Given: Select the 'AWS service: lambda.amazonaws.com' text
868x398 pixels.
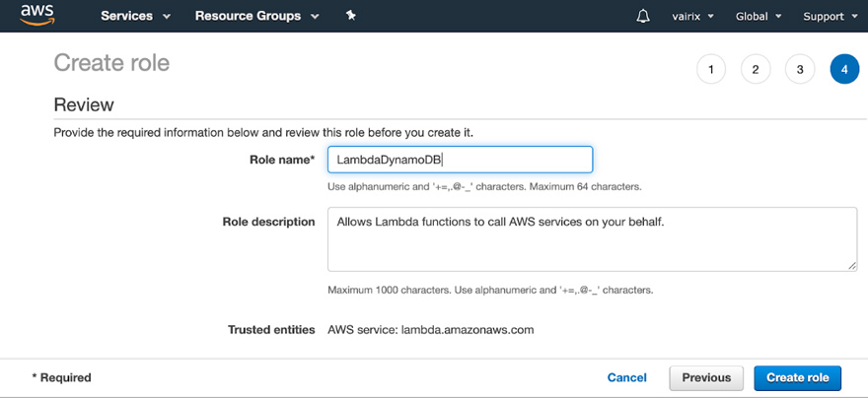Looking at the screenshot, I should tap(431, 330).
